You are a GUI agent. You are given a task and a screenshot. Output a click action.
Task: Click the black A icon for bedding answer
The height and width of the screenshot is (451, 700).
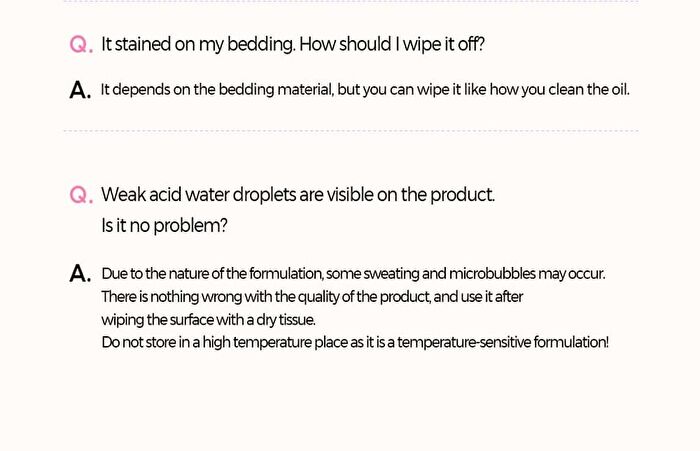click(x=80, y=90)
